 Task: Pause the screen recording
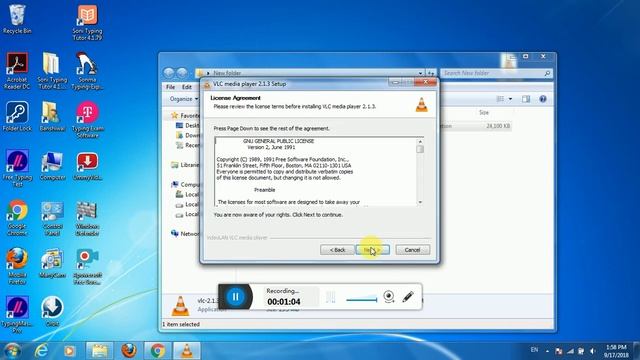[x=236, y=297]
